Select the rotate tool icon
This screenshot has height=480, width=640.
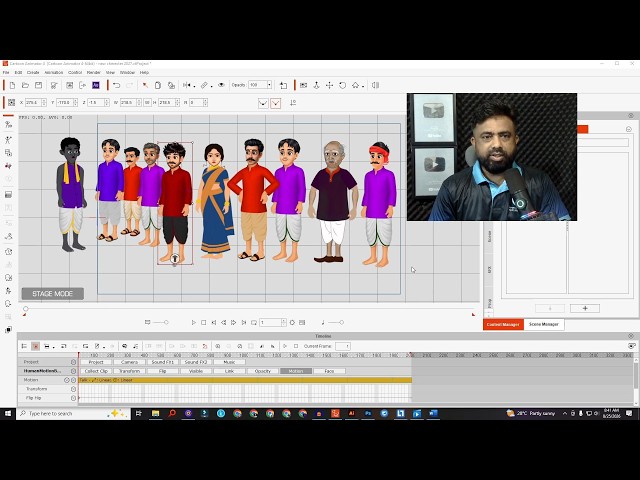pos(342,85)
